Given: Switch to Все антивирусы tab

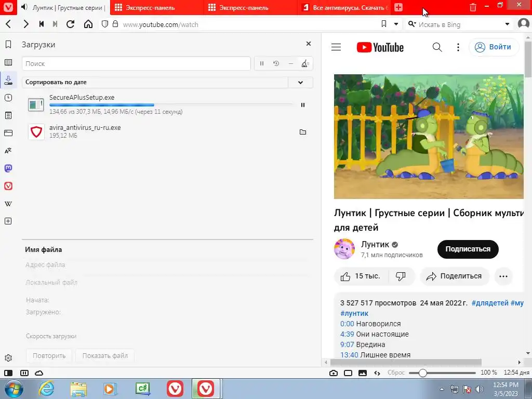Looking at the screenshot, I should point(345,7).
